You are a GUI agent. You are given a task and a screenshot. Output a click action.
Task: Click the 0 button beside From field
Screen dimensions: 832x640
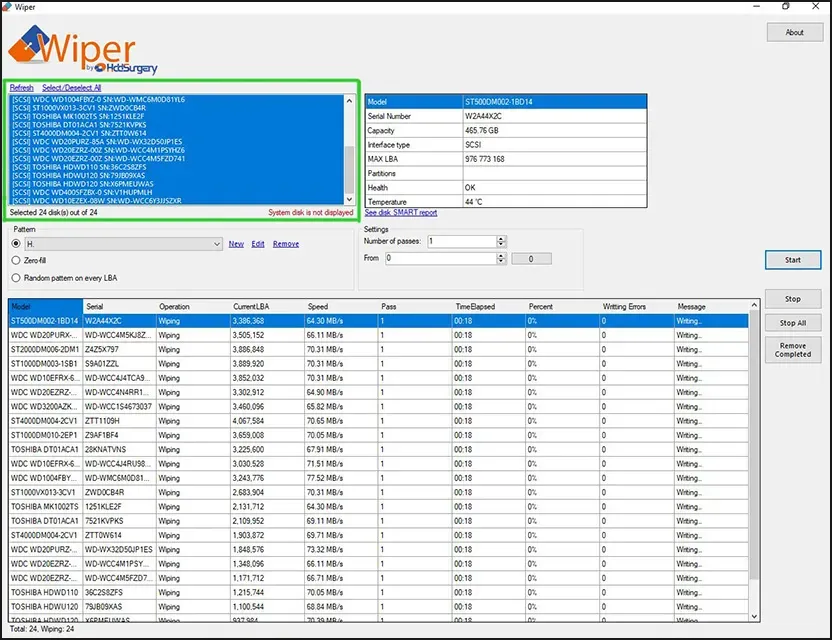531,259
